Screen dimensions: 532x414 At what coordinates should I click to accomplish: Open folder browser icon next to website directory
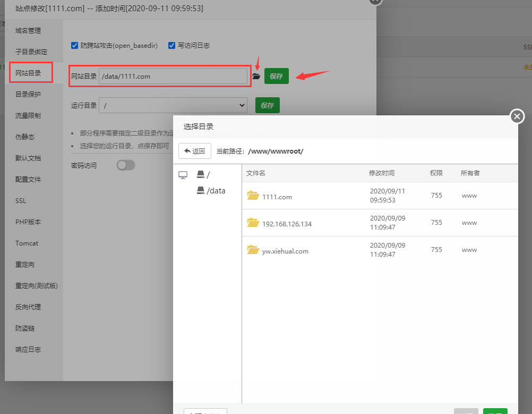256,77
